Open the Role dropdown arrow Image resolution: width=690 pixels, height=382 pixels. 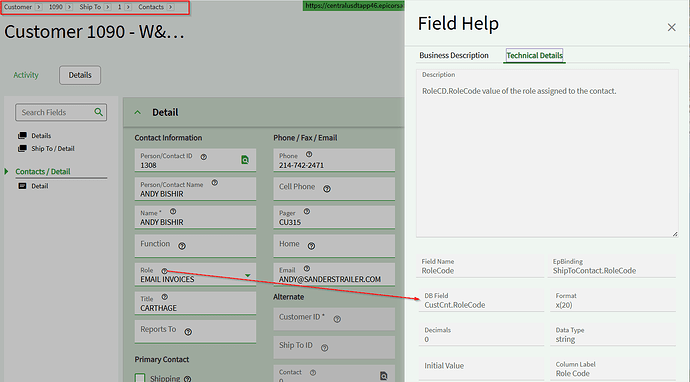[248, 275]
